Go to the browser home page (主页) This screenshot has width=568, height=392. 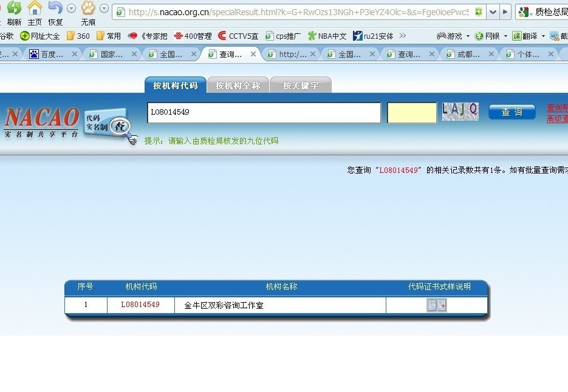click(x=35, y=8)
